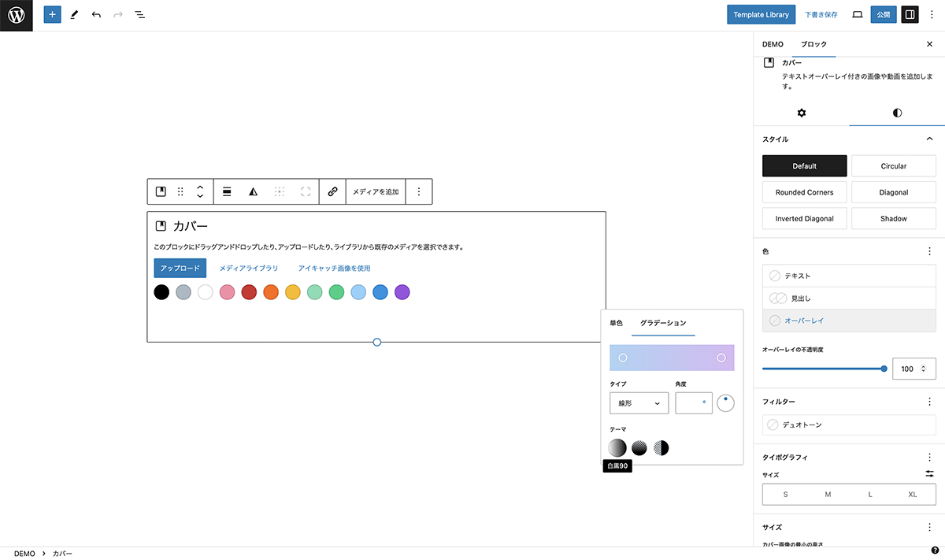Collapse the スタイル panel section
Viewport: 945px width, 560px height.
click(929, 139)
